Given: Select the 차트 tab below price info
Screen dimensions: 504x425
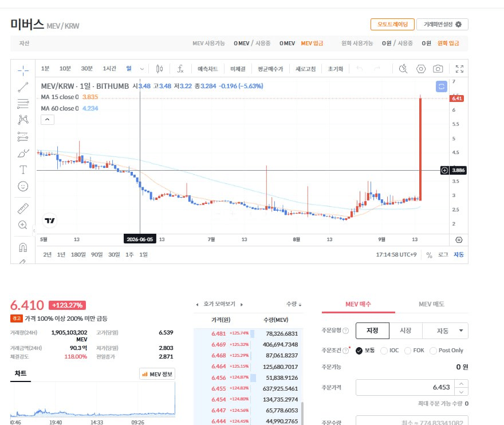Looking at the screenshot, I should click(x=21, y=373).
